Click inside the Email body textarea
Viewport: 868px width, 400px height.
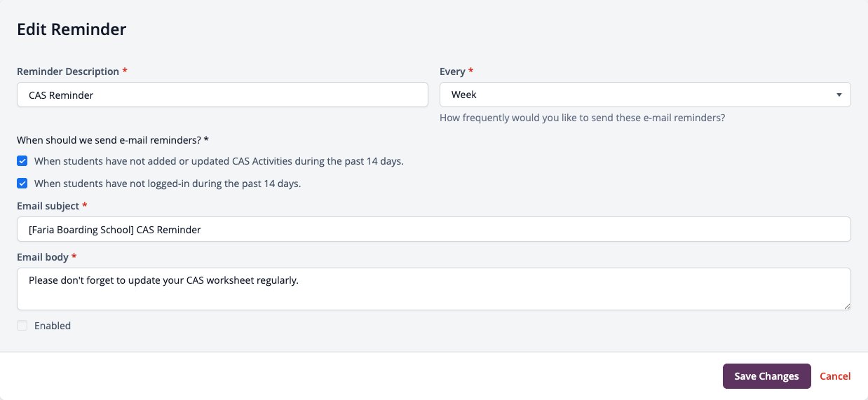[x=434, y=289]
